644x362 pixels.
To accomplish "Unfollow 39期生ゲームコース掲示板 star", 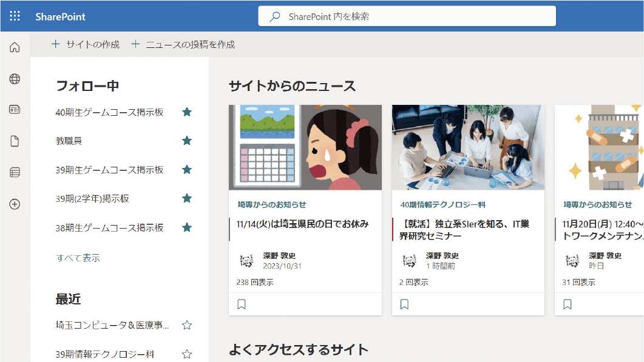I will [187, 170].
